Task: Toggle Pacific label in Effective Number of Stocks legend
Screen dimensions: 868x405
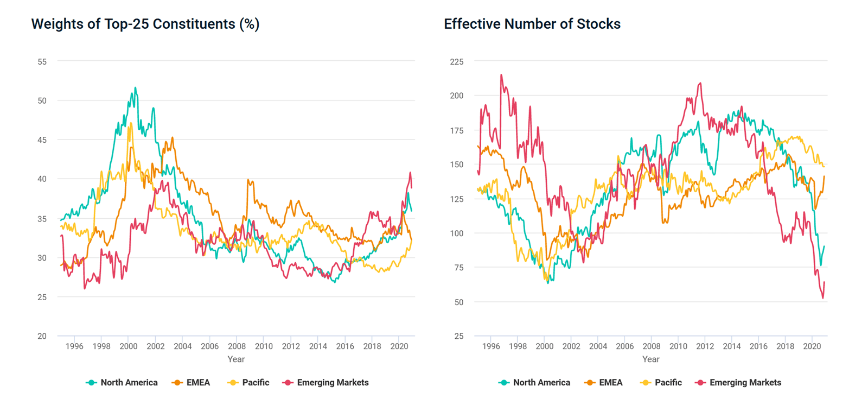Action: pyautogui.click(x=668, y=383)
